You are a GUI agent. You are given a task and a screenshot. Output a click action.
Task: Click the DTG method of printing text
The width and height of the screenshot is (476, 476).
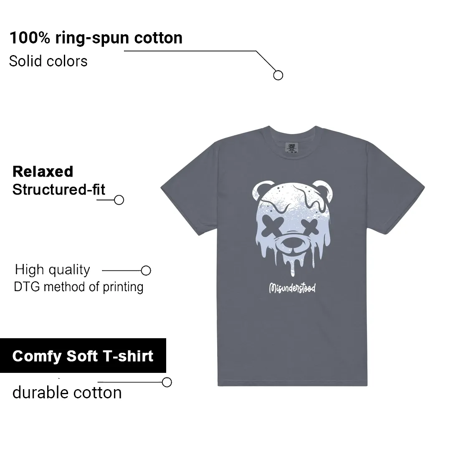(x=78, y=287)
